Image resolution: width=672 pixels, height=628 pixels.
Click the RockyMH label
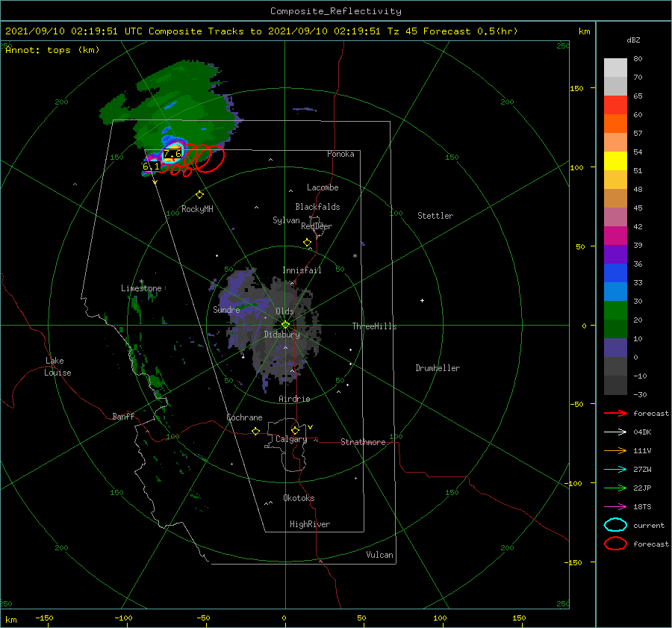tap(197, 209)
